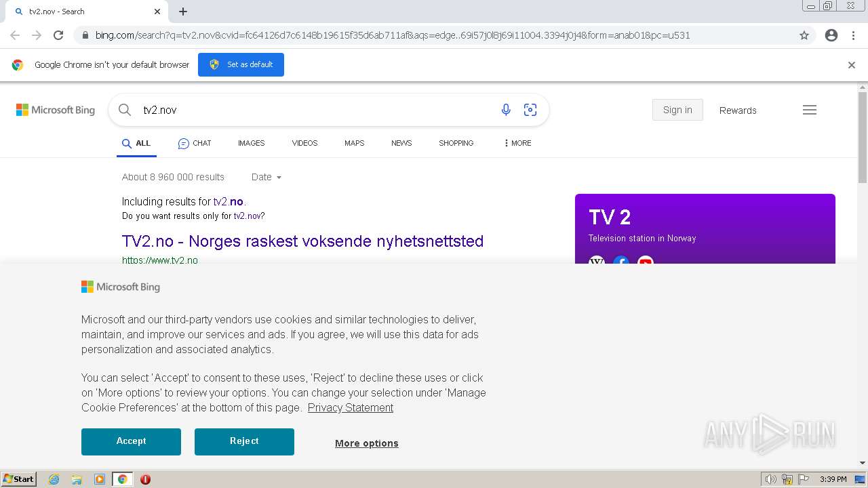Open the Date filter dropdown

point(266,177)
